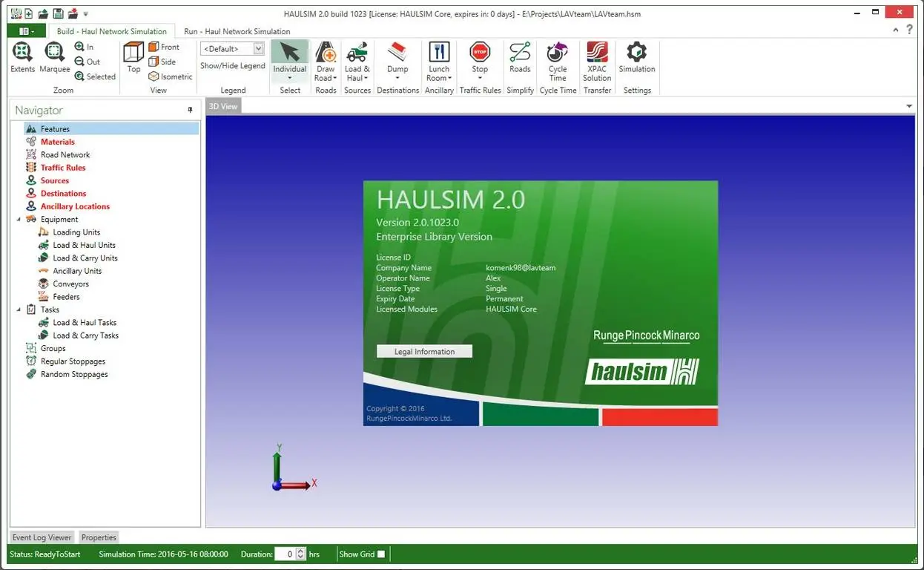Select Regular Stoppages in the Navigator

73,361
